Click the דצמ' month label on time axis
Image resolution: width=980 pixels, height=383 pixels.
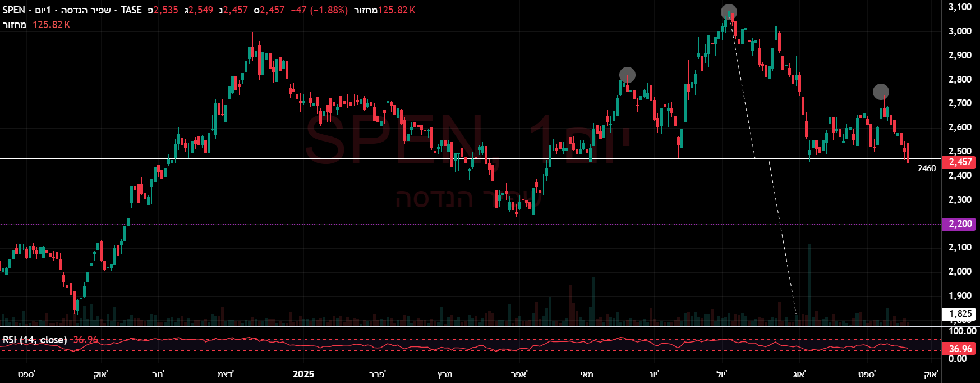pyautogui.click(x=226, y=374)
